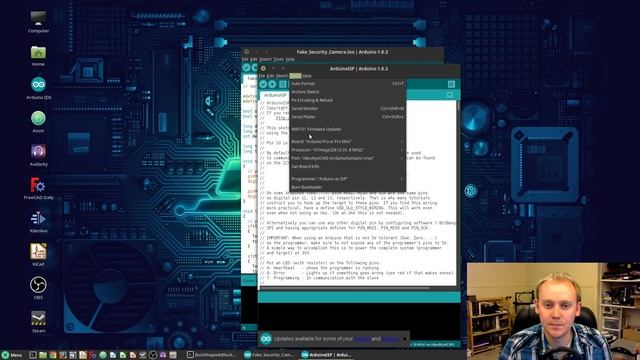
Task: Switch to Fake_Security_Cam taskbar window button
Action: pyautogui.click(x=270, y=355)
